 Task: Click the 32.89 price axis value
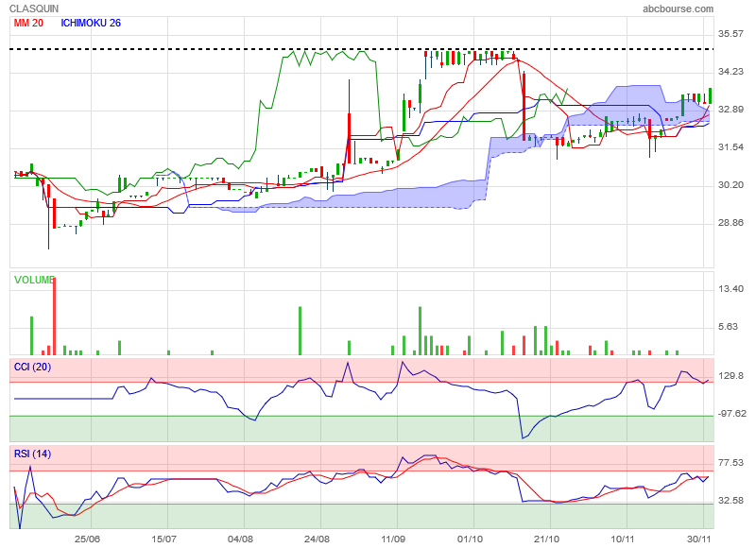730,110
